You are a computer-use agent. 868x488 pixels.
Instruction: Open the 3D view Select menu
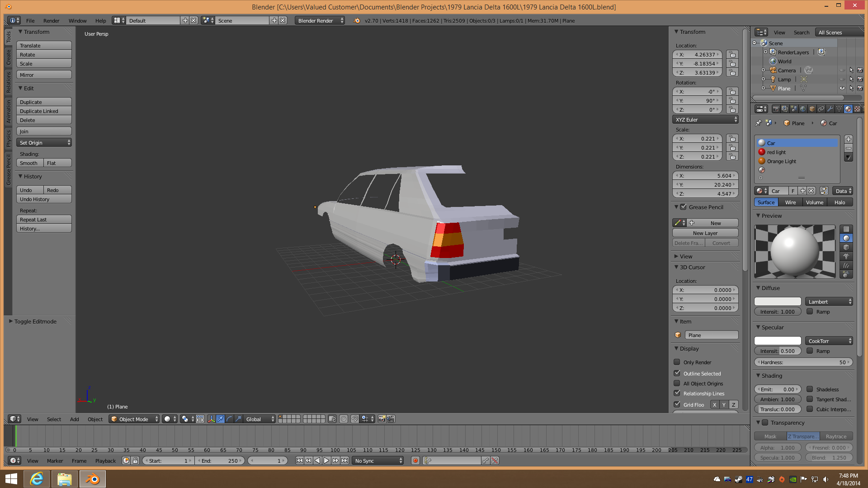54,419
